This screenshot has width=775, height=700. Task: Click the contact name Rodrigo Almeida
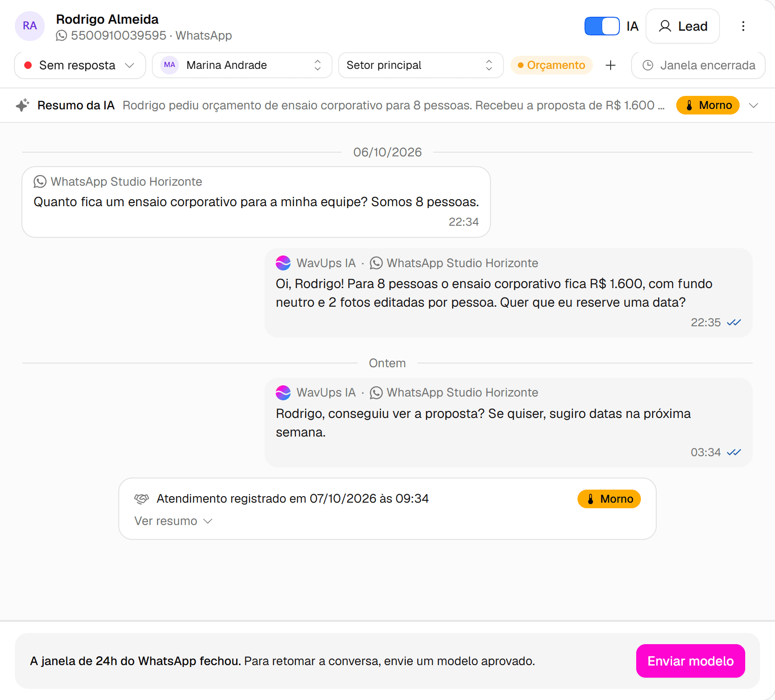tap(107, 19)
